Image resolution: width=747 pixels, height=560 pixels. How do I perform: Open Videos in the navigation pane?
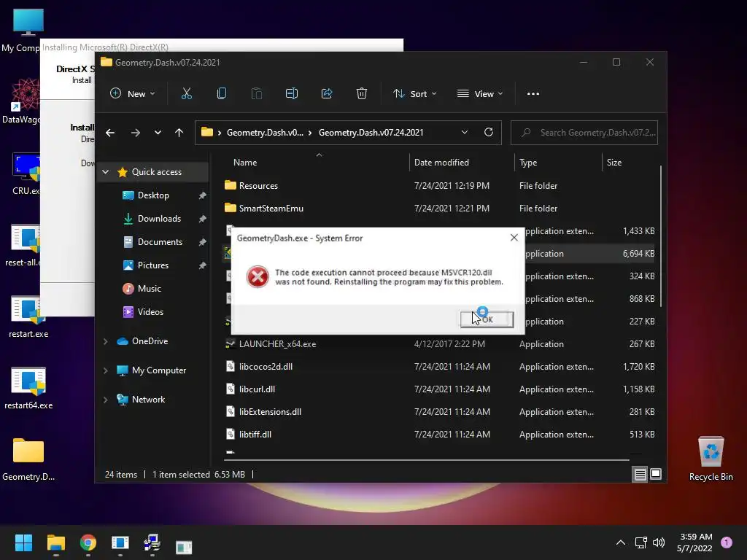tap(150, 312)
